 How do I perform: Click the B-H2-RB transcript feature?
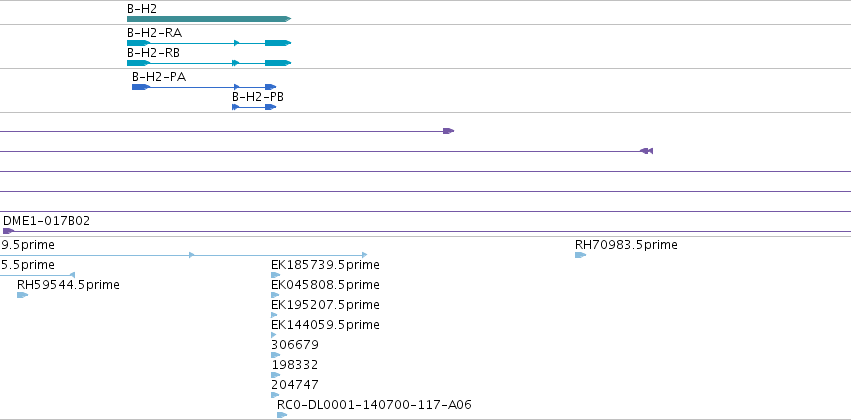pos(209,63)
